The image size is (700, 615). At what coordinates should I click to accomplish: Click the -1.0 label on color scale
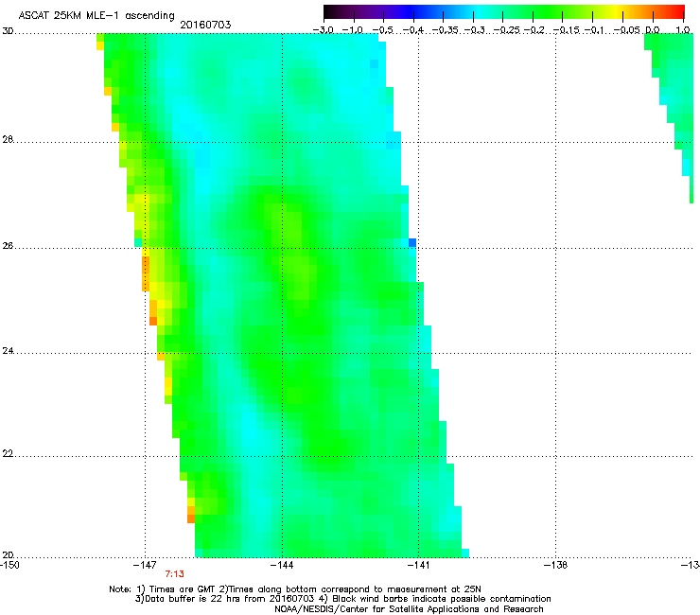coord(353,30)
